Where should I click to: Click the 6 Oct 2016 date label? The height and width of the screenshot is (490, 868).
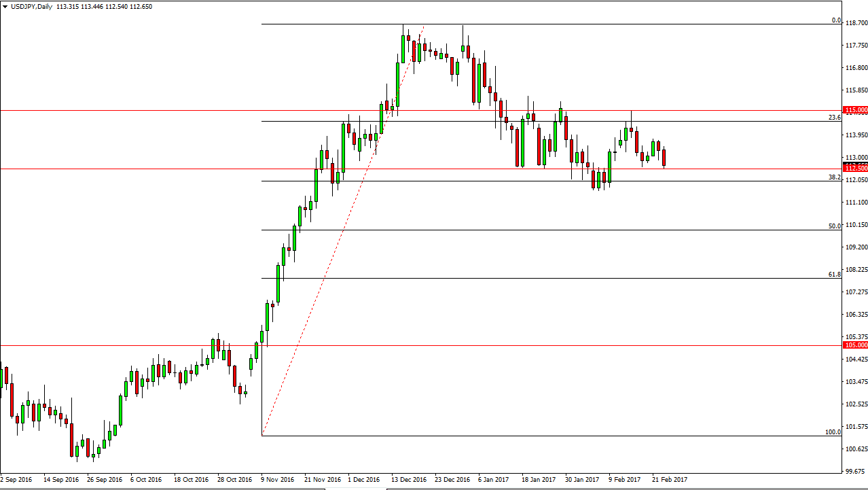(147, 480)
